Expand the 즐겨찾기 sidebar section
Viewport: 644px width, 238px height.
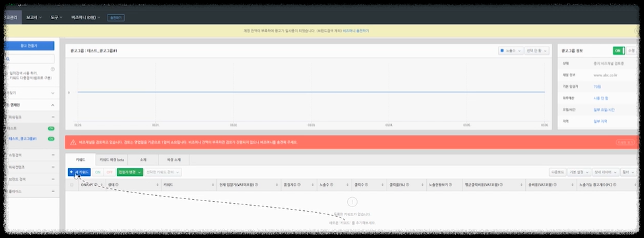53,93
